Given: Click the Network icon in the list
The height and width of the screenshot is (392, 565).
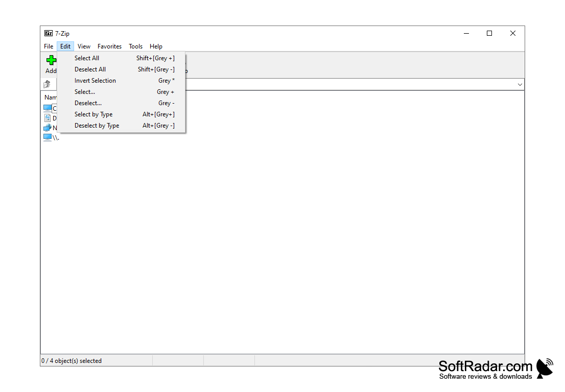Looking at the screenshot, I should coord(46,127).
